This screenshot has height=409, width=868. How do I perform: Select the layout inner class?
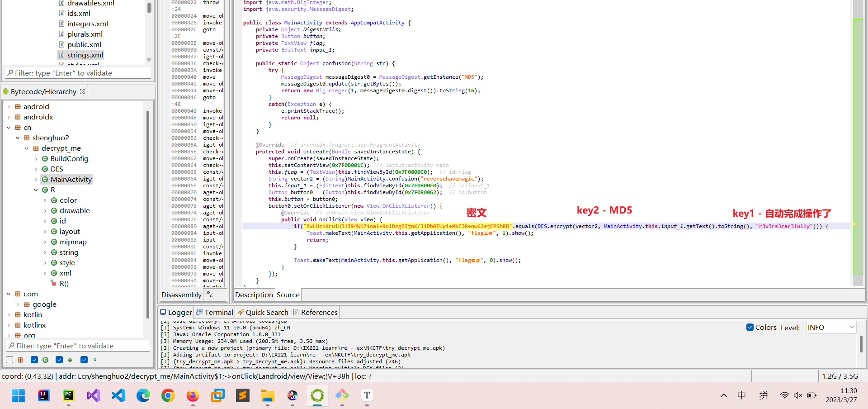coord(70,232)
